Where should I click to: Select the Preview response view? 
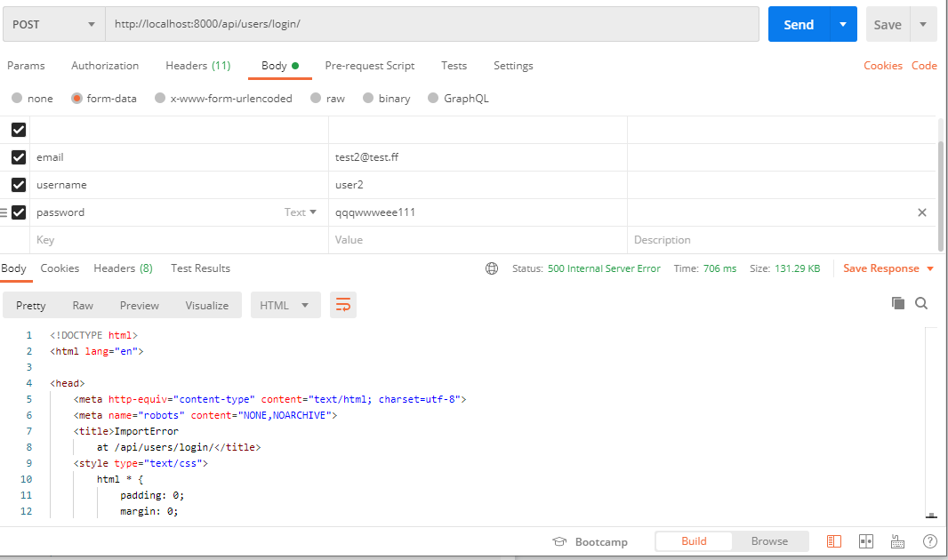pyautogui.click(x=139, y=305)
